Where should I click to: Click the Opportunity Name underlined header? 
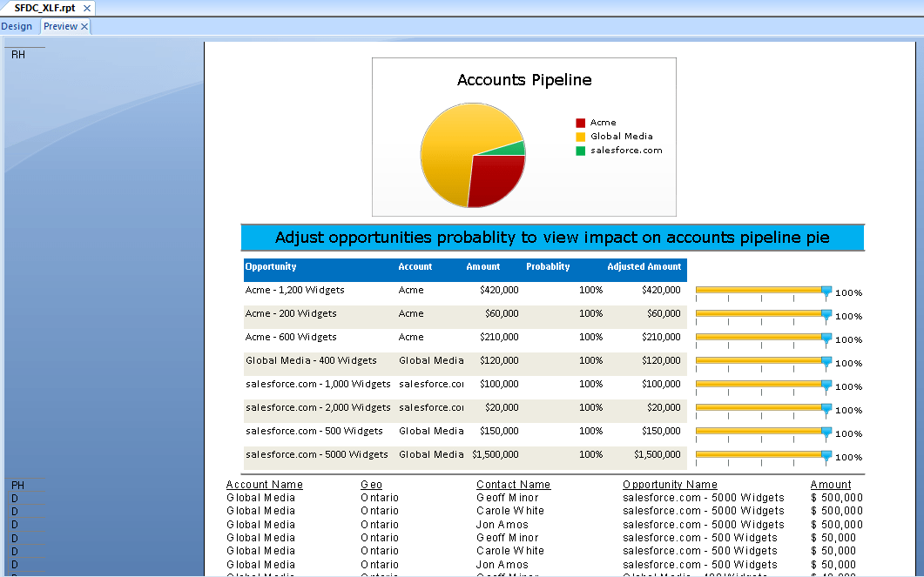tap(670, 485)
